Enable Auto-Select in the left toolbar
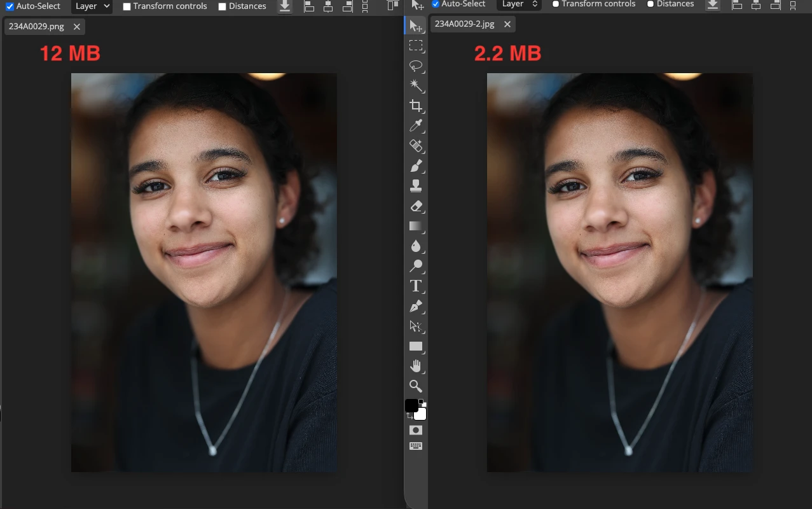Image resolution: width=812 pixels, height=509 pixels. 8,6
